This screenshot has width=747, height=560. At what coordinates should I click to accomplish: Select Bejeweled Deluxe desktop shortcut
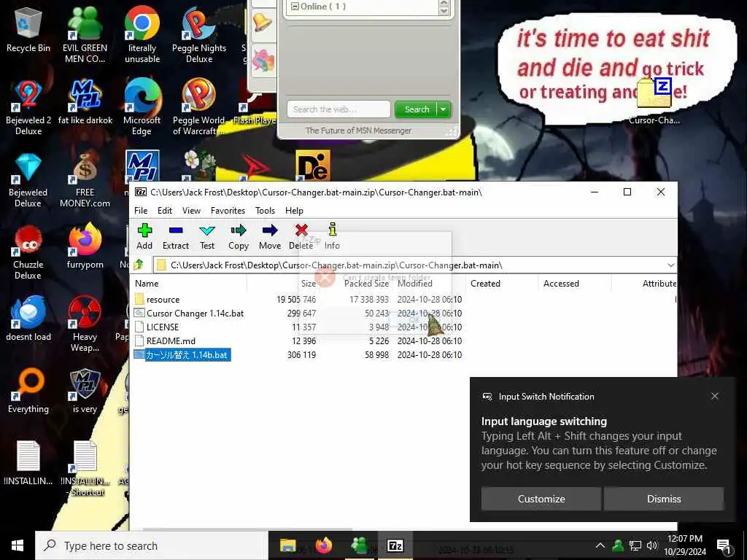pyautogui.click(x=28, y=180)
